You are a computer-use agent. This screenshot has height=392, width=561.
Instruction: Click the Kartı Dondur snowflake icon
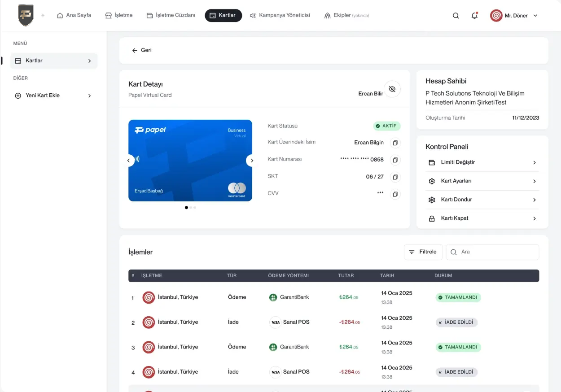coord(432,200)
